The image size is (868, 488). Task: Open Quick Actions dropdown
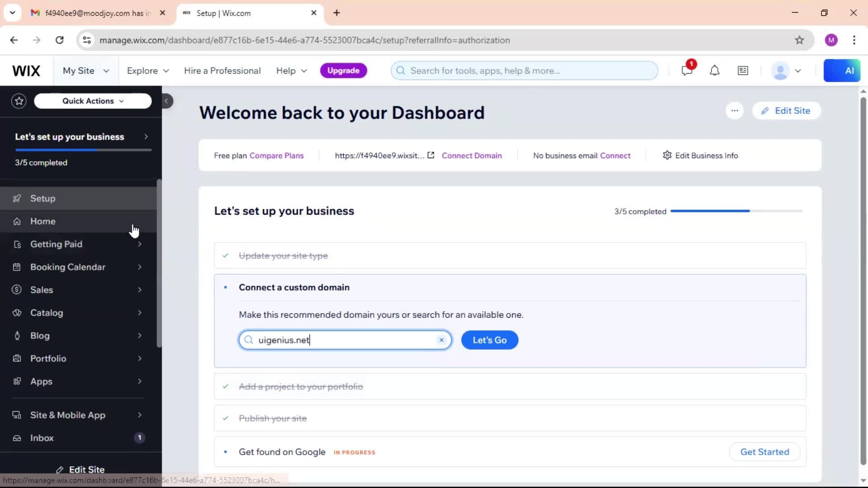point(93,101)
